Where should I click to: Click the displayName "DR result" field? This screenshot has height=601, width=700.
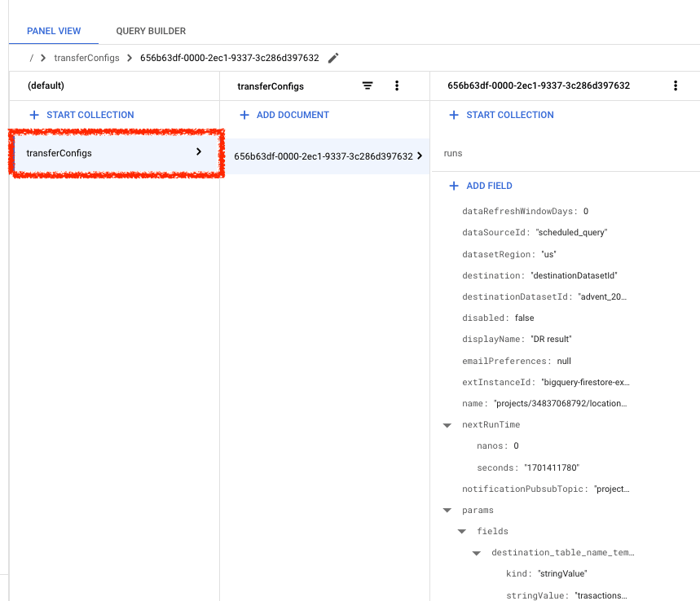tap(517, 339)
